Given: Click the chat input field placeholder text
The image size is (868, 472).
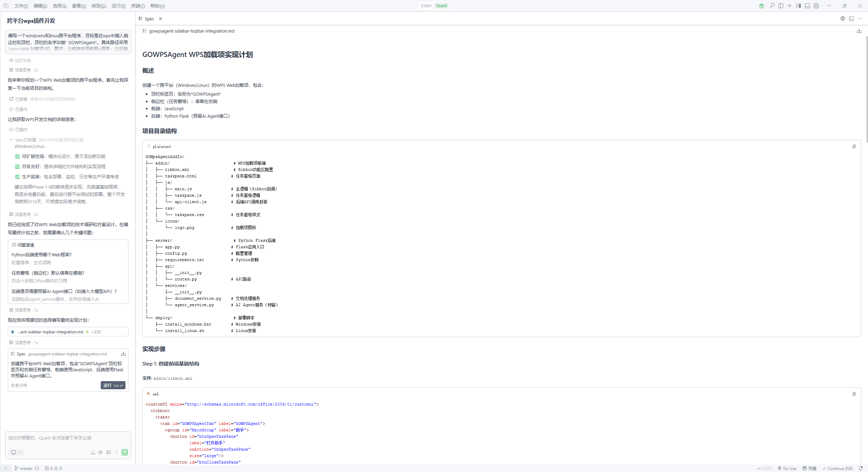Looking at the screenshot, I should tap(50, 438).
